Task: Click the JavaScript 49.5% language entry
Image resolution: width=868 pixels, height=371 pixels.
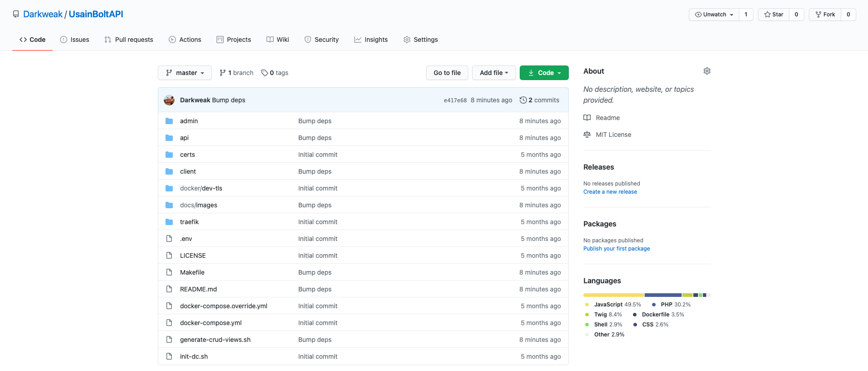Action: tap(613, 305)
